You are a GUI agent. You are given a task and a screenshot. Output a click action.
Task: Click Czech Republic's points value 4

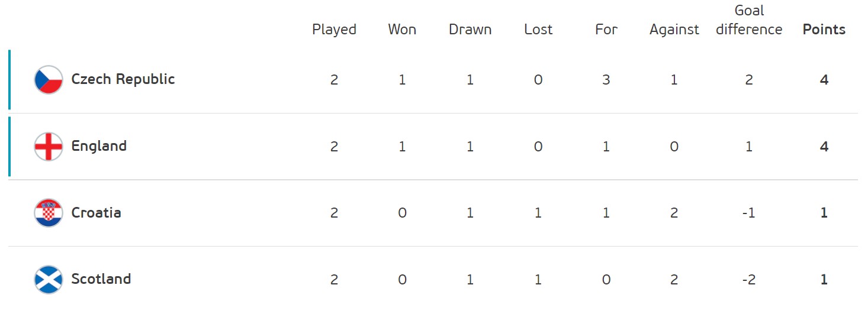point(824,80)
